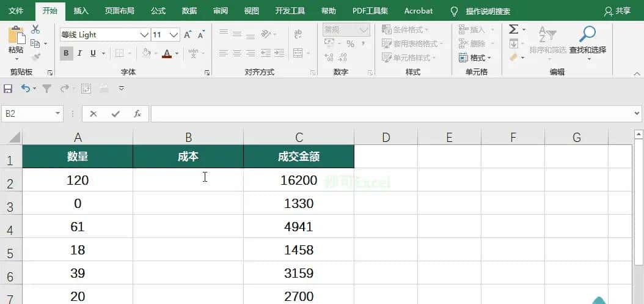Open the font color dropdown arrow
This screenshot has width=644, height=304.
(177, 53)
